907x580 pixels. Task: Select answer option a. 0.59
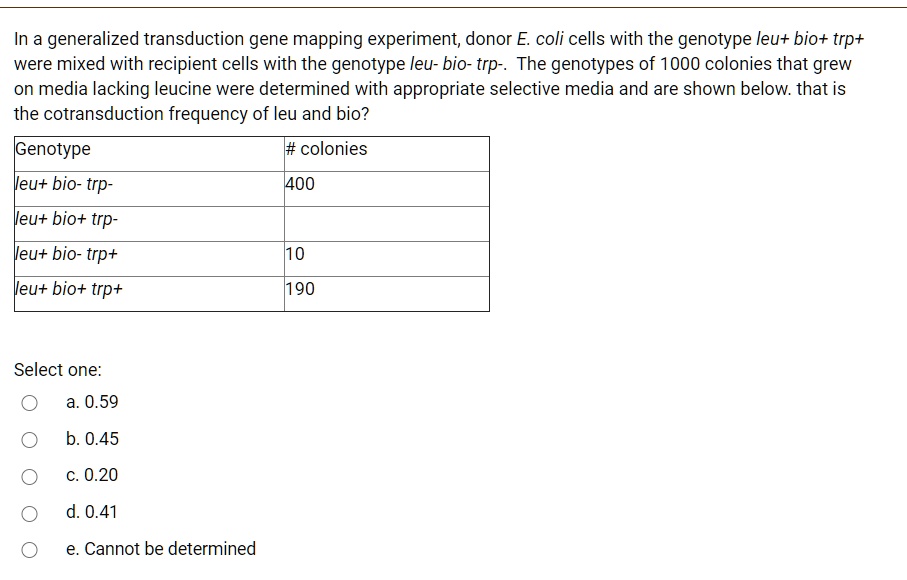(31, 403)
